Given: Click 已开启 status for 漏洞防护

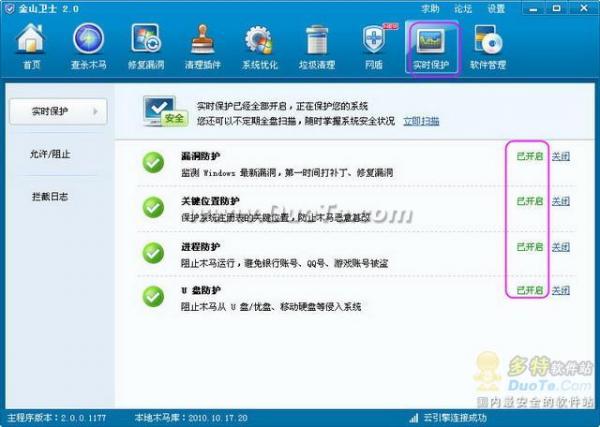Looking at the screenshot, I should [530, 156].
